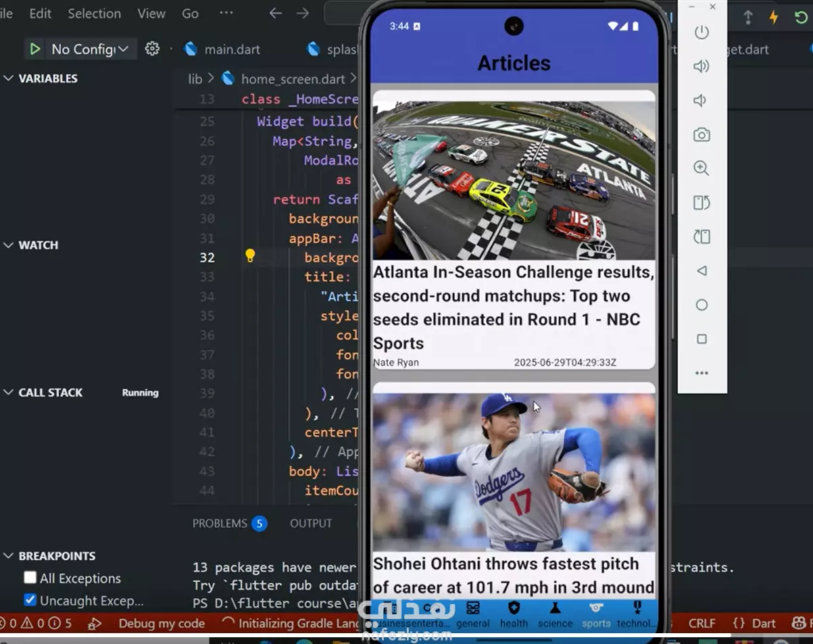Click line number 44 in the gutter
The image size is (813, 644).
[x=207, y=490]
